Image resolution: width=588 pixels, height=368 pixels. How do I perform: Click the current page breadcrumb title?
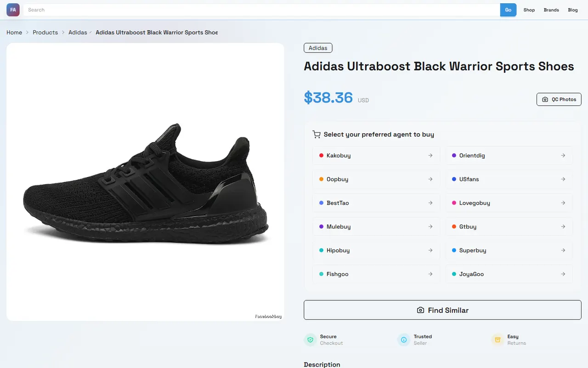point(157,32)
